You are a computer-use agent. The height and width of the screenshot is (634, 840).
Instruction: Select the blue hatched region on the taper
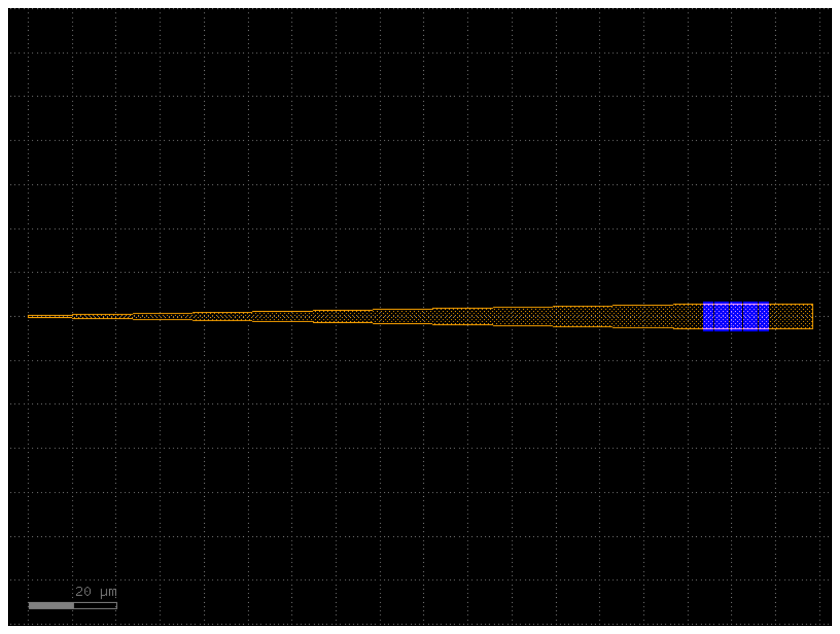point(736,316)
